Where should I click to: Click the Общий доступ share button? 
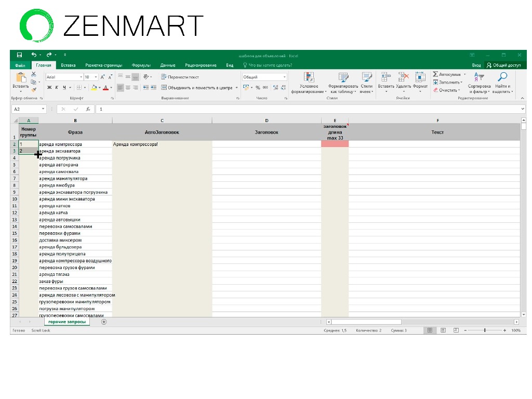[x=504, y=65]
